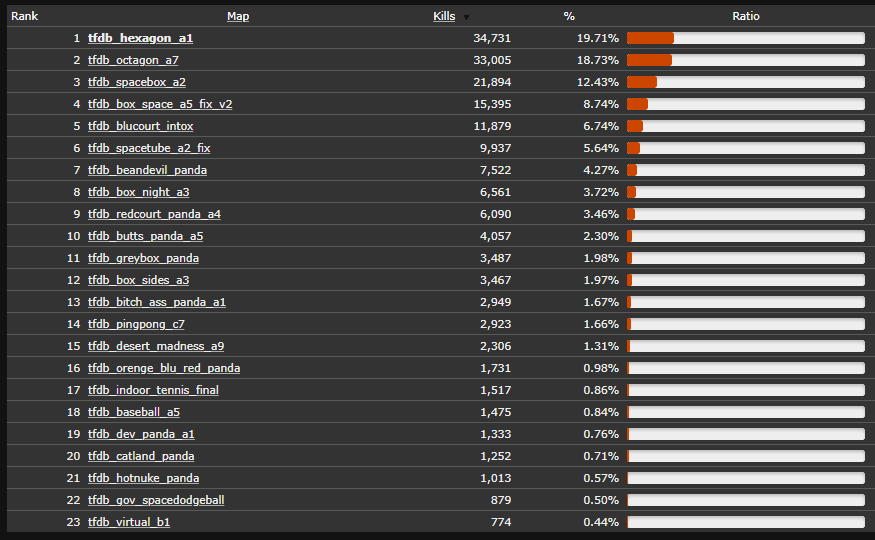Image resolution: width=875 pixels, height=540 pixels.
Task: Open tfdb_hexagon_a1 map link
Action: coord(140,38)
